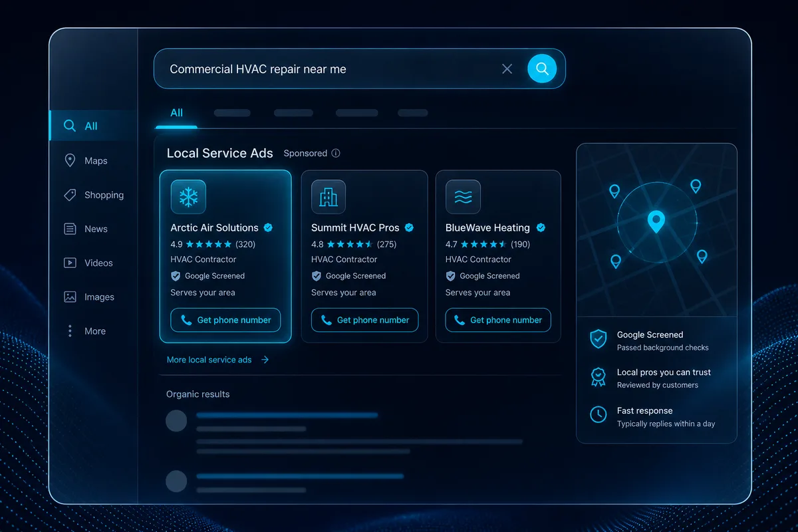
Task: Click the clock icon beside Fast response
Action: coord(598,415)
